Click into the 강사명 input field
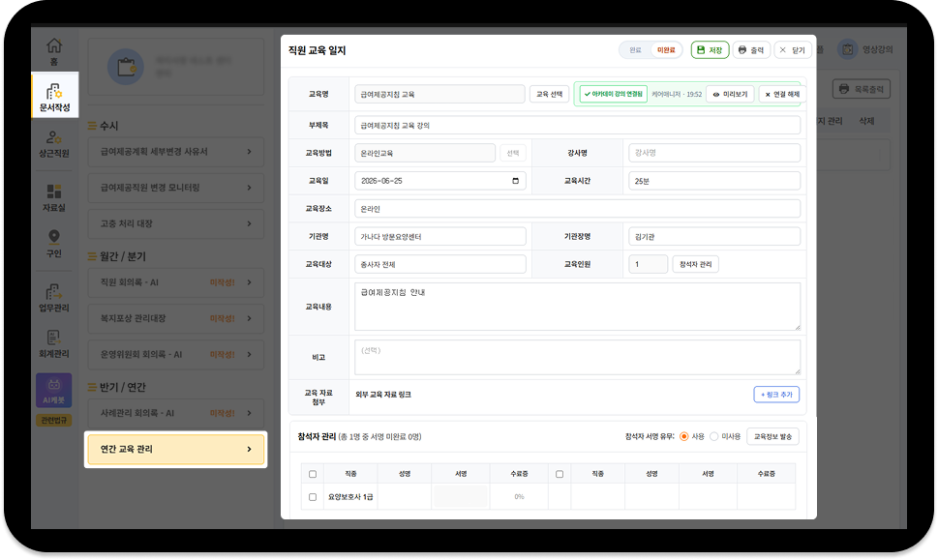 click(714, 153)
